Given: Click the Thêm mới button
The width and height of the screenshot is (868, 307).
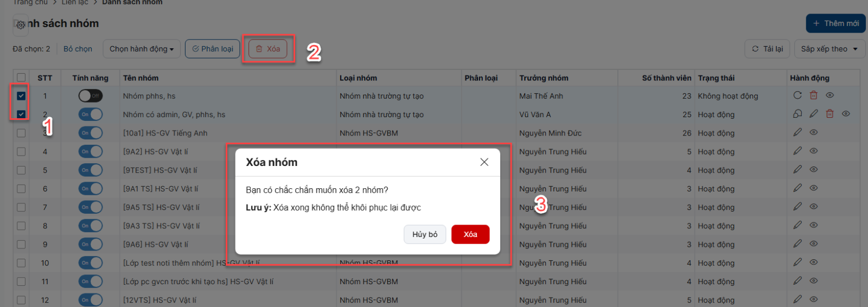Looking at the screenshot, I should pos(835,23).
